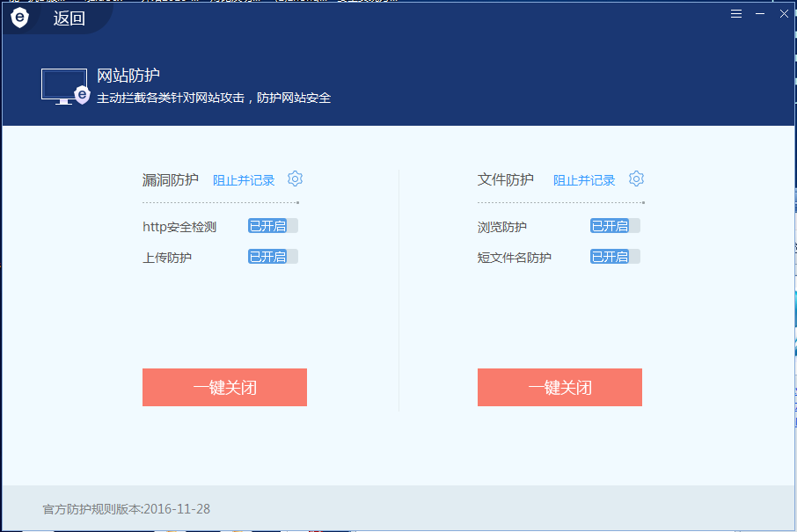The height and width of the screenshot is (532, 797).
Task: Click the protection rules version text 2016-11-28
Action: click(x=128, y=508)
